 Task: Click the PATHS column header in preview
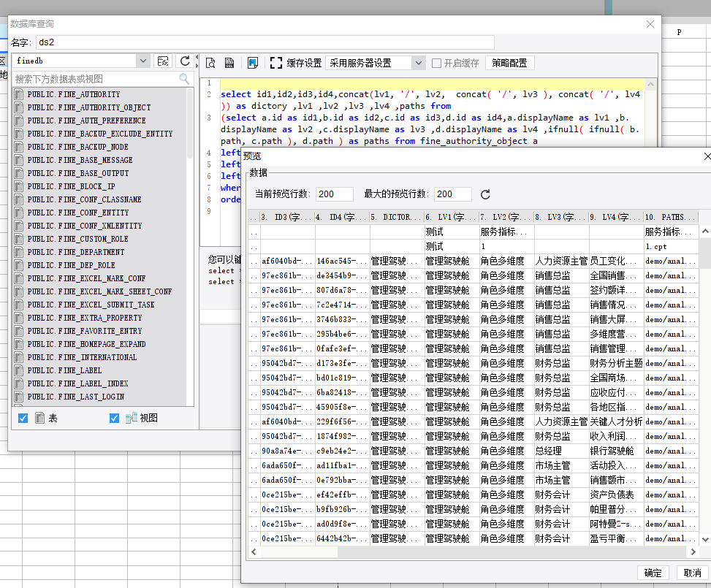[671, 217]
